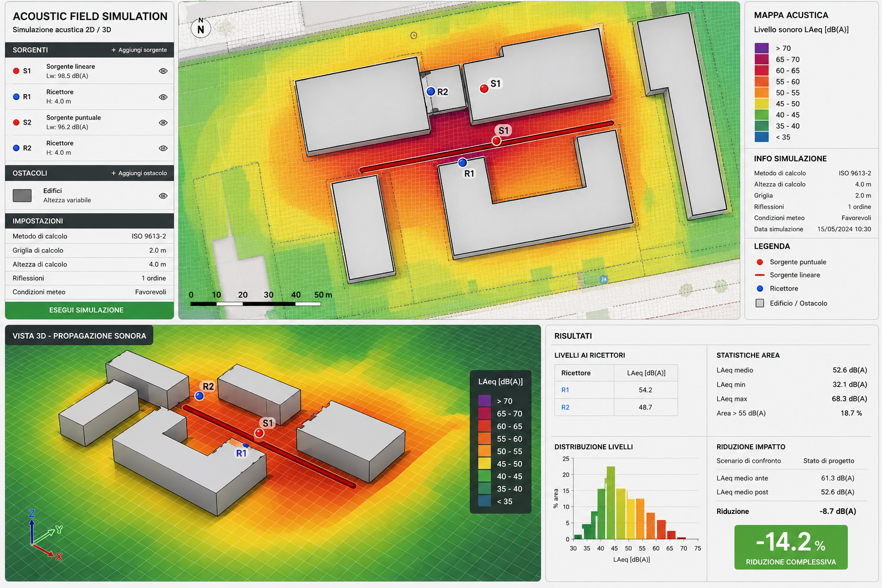Select the blue R1 icon in source list
Viewport: 882px width, 588px height.
16,97
